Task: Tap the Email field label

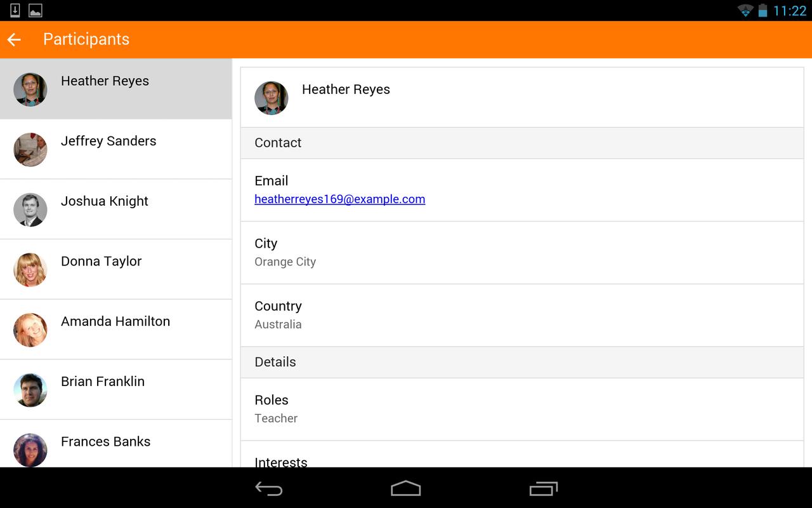Action: [272, 181]
